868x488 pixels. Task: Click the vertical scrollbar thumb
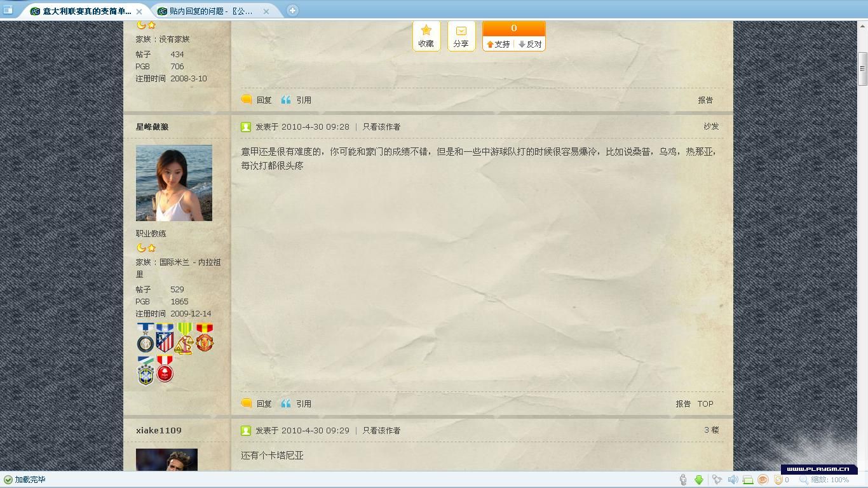tap(862, 69)
